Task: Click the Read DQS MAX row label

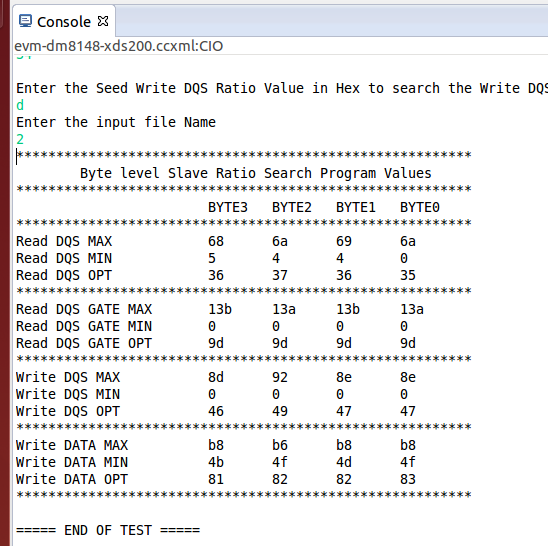Action: click(x=64, y=241)
